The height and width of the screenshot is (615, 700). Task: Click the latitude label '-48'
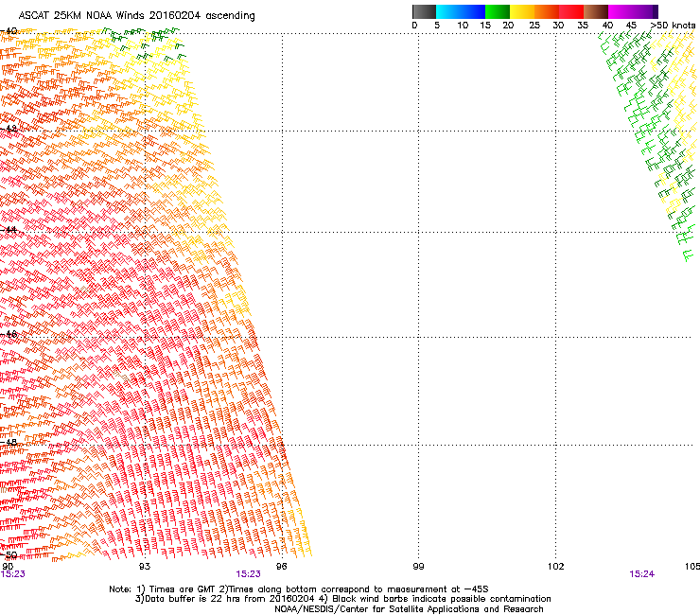pyautogui.click(x=9, y=442)
